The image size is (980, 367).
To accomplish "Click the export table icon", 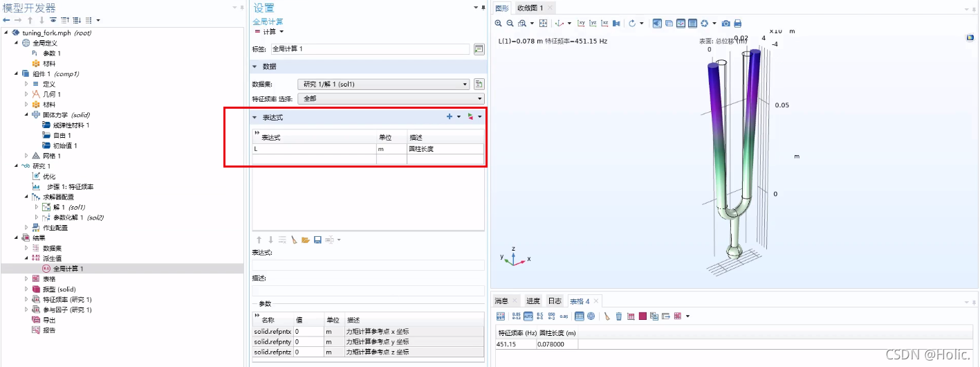I will pyautogui.click(x=666, y=316).
